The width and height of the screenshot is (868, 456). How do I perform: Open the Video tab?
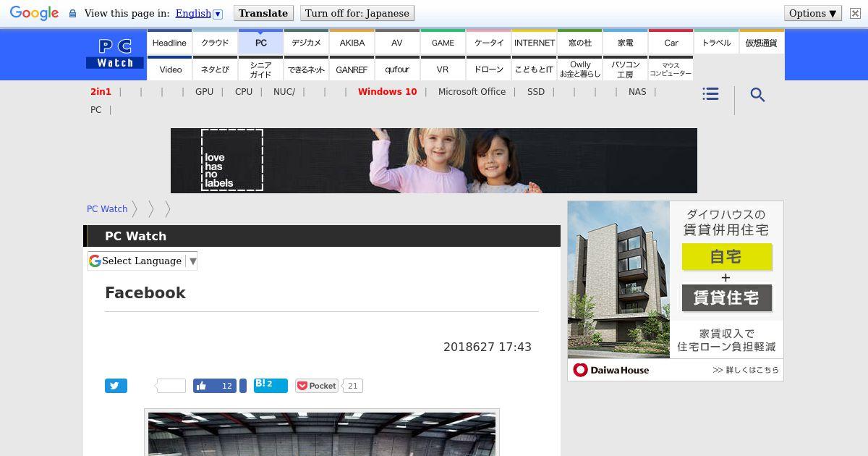coord(169,69)
